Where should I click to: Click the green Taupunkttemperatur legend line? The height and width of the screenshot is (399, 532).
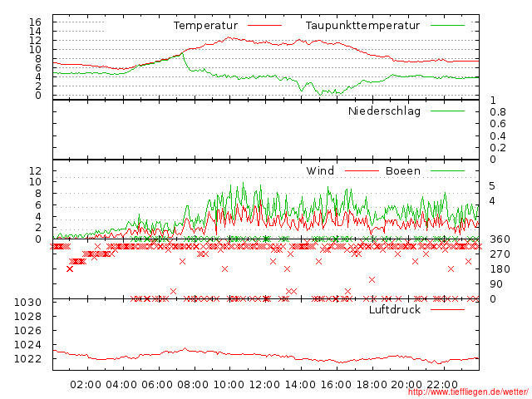pyautogui.click(x=447, y=26)
